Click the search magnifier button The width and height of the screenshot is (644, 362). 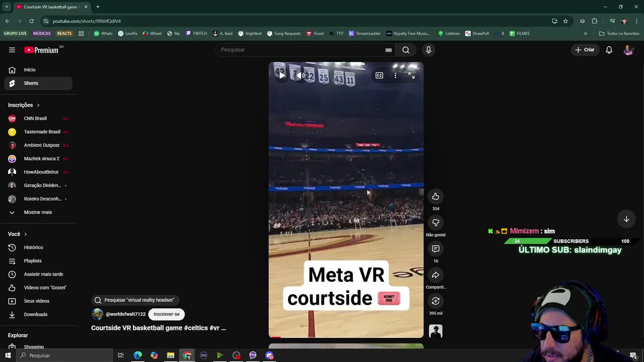(x=406, y=50)
